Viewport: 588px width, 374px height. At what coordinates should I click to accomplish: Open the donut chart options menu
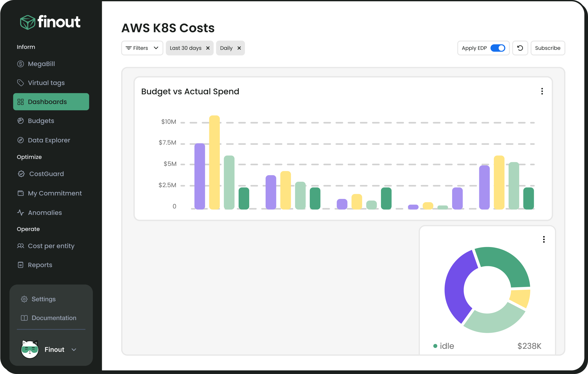[x=544, y=239]
